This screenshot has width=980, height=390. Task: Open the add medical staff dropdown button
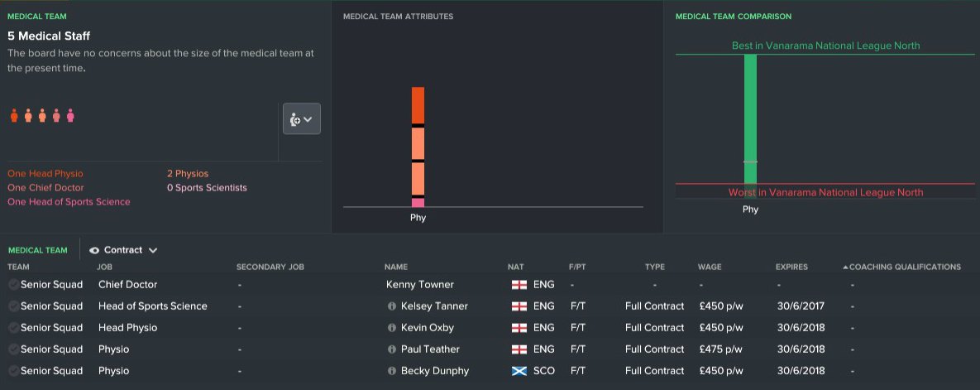301,119
